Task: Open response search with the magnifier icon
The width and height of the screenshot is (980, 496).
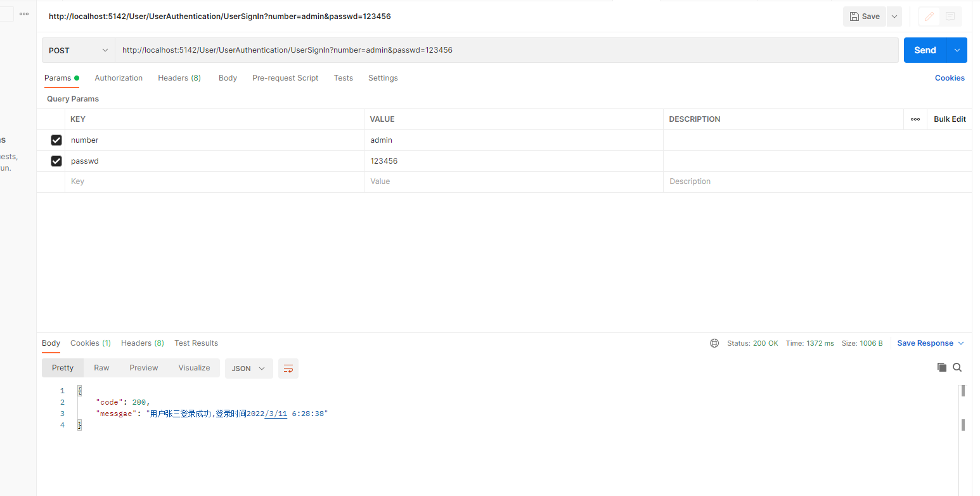Action: (x=957, y=367)
